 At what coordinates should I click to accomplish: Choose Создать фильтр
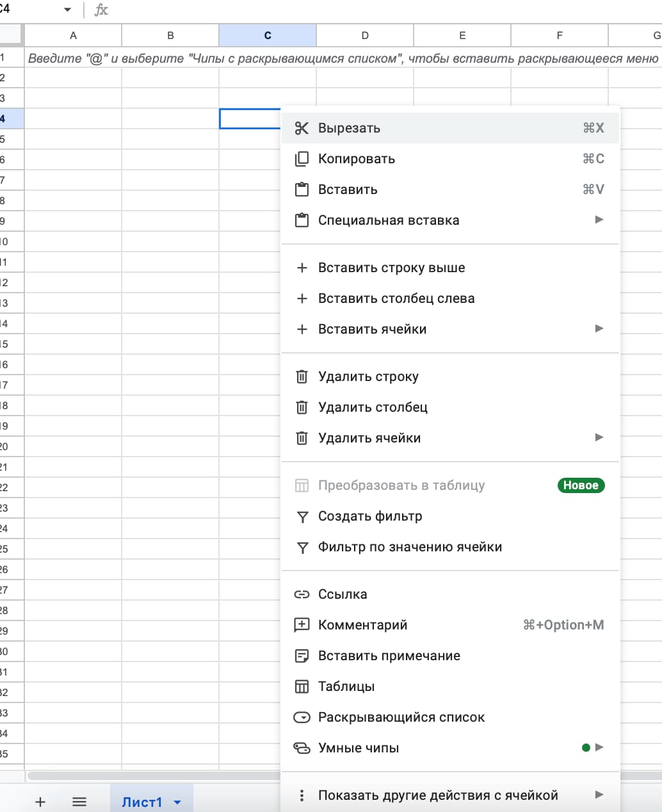451,516
